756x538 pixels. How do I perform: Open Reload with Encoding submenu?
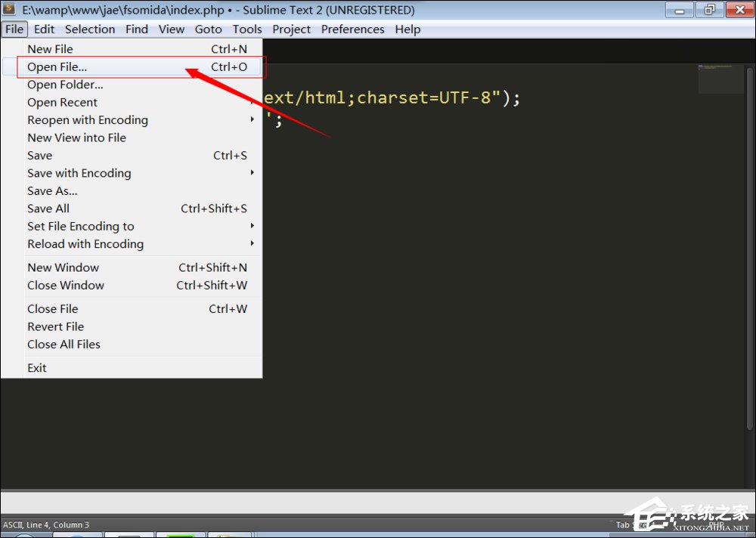pos(85,244)
